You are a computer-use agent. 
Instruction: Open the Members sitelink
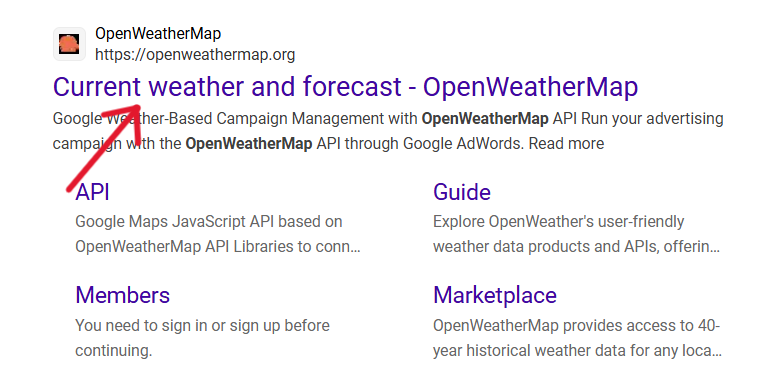123,295
